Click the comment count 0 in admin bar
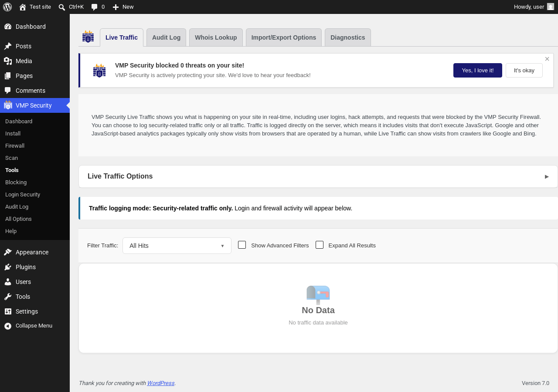 point(103,7)
